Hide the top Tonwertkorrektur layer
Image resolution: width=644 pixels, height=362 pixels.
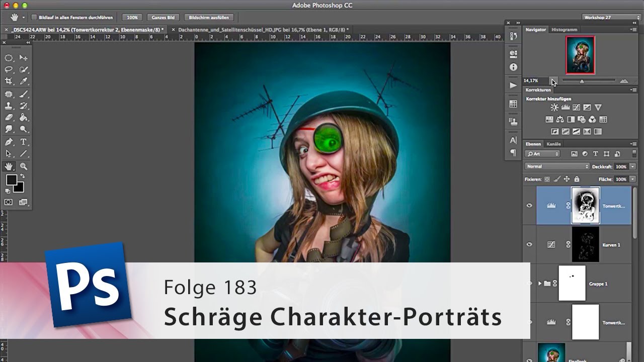[529, 206]
